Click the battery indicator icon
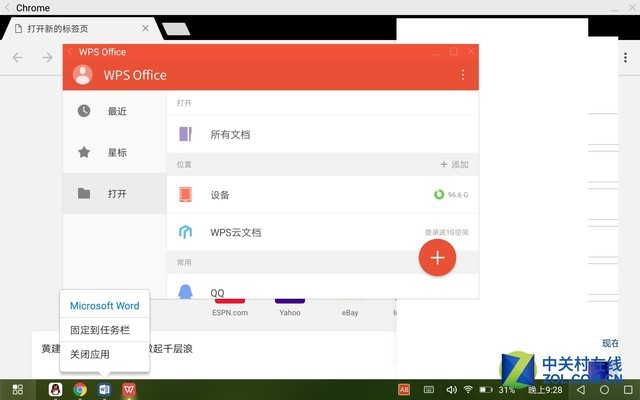This screenshot has width=640, height=400. point(486,390)
